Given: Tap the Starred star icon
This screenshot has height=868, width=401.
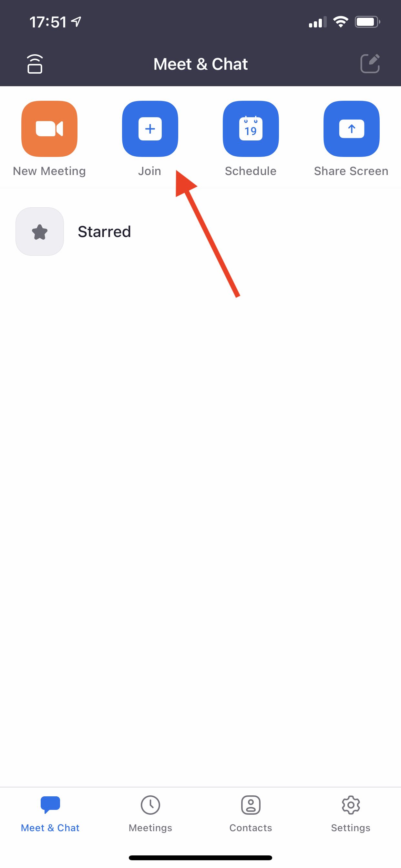Looking at the screenshot, I should click(x=40, y=232).
